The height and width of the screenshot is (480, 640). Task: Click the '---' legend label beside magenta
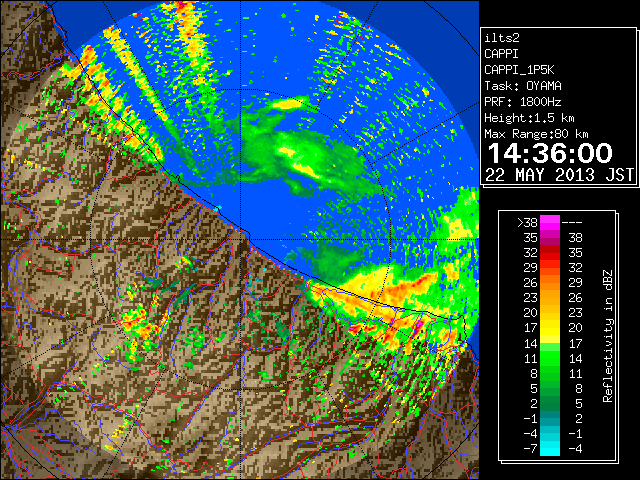point(572,223)
